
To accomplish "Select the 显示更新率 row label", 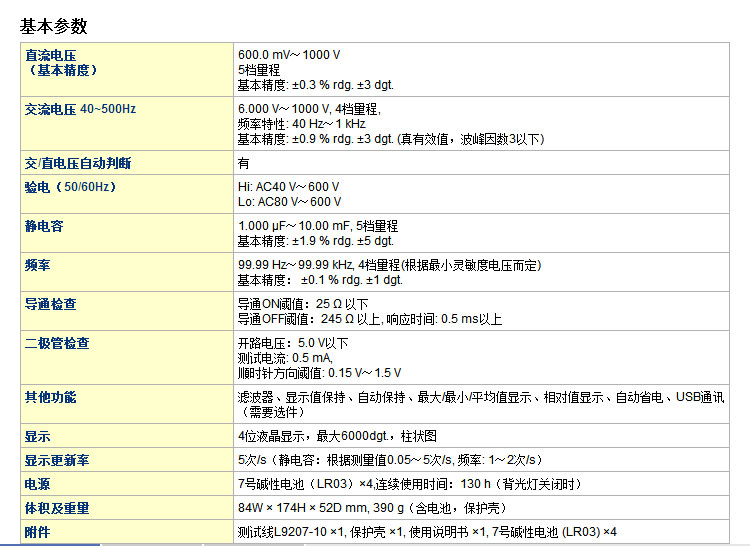I will 57,461.
